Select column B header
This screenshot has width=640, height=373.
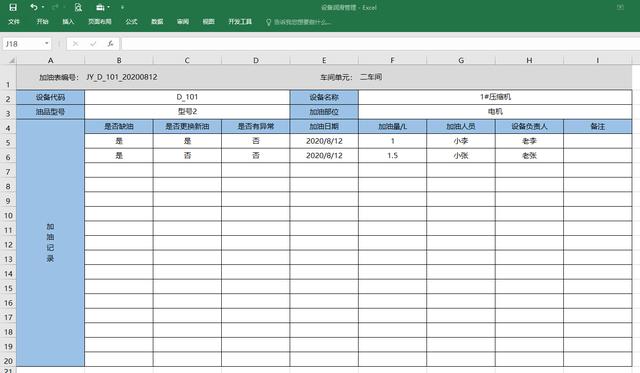(x=119, y=60)
